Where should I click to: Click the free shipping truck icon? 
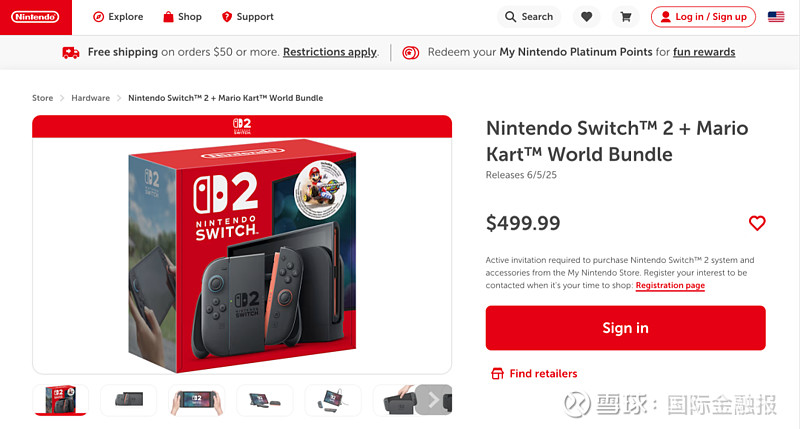(x=71, y=52)
